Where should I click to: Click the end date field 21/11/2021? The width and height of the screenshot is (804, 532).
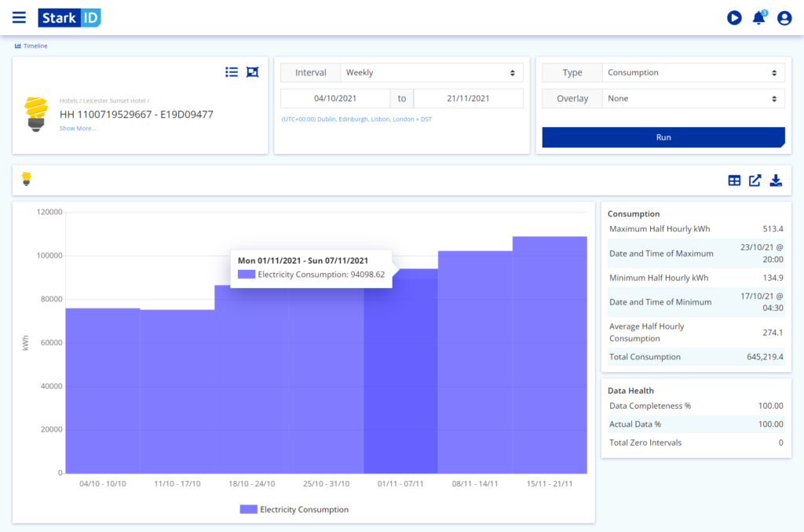(x=468, y=99)
